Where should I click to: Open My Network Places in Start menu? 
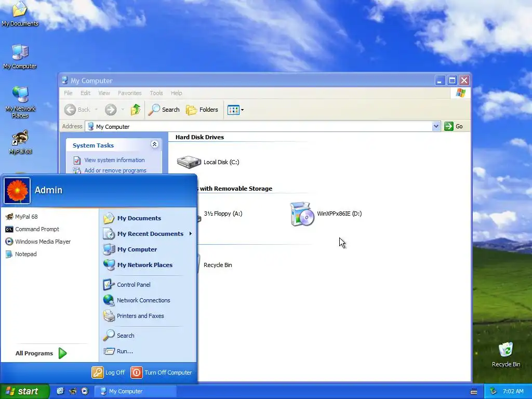[x=138, y=265]
